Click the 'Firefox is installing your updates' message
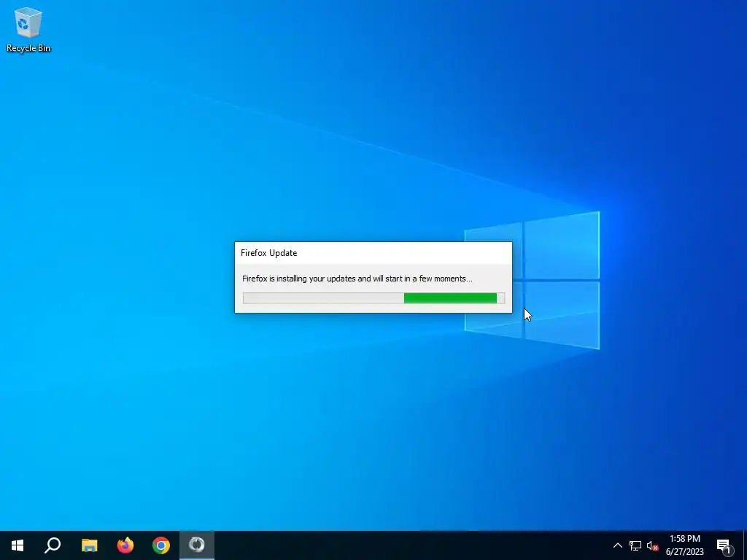 click(x=357, y=279)
